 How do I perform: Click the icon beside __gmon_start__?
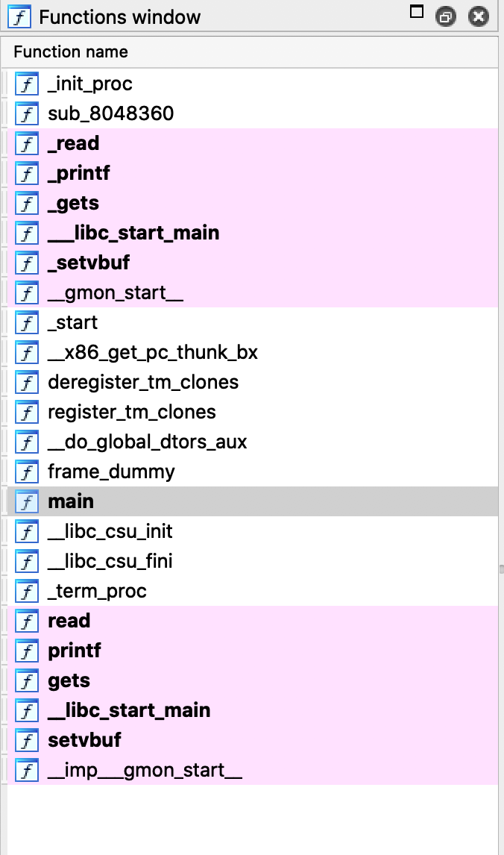coord(27,292)
